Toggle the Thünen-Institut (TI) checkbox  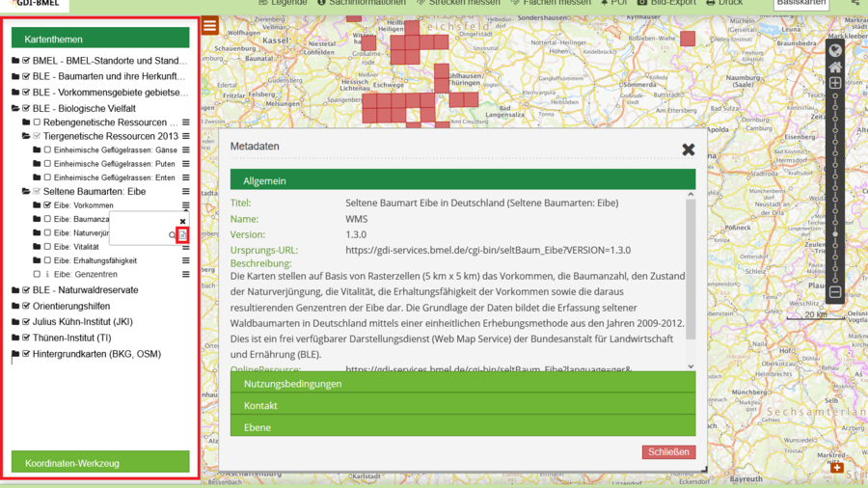(x=27, y=339)
